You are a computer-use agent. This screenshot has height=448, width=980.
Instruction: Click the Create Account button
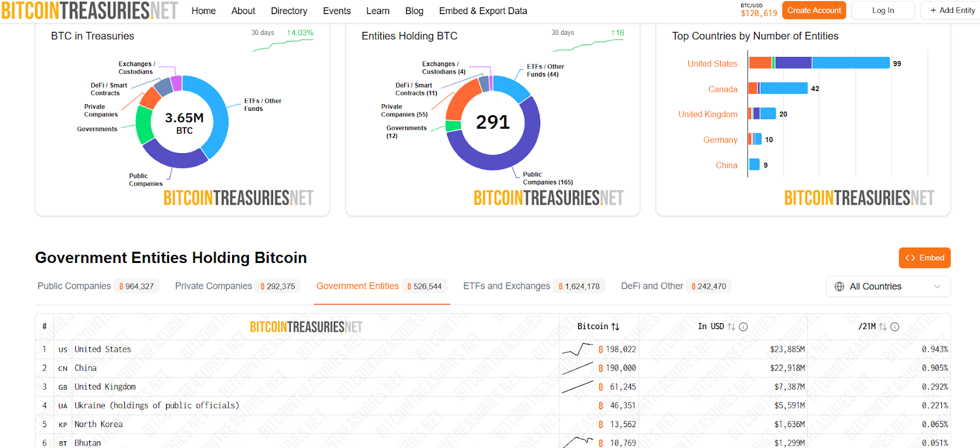(x=814, y=10)
